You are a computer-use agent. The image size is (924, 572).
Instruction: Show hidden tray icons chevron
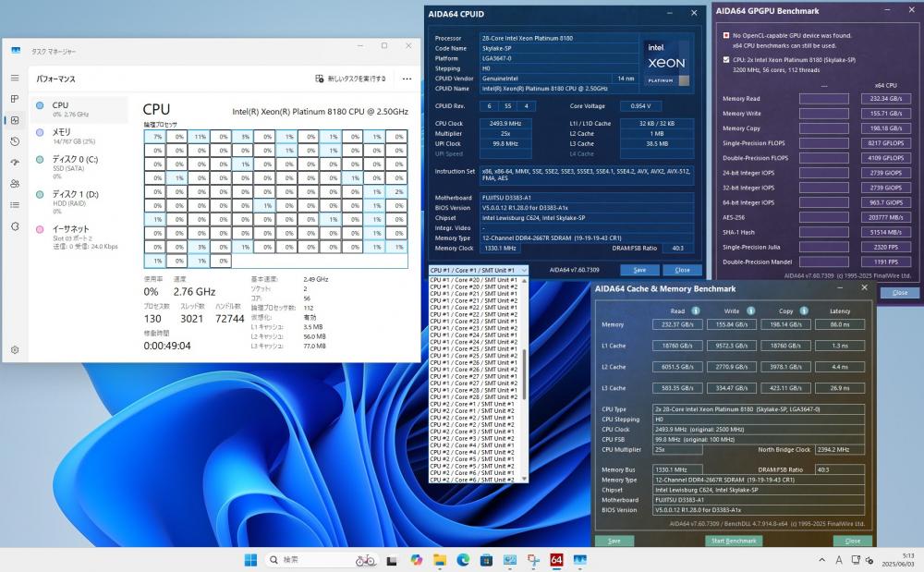pyautogui.click(x=821, y=560)
